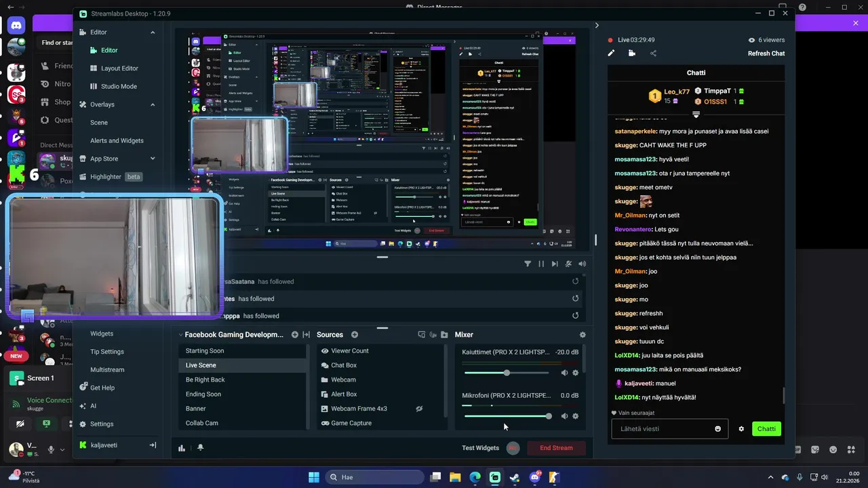Select the Starting Soon scene
This screenshot has height=488, width=868.
pyautogui.click(x=243, y=351)
